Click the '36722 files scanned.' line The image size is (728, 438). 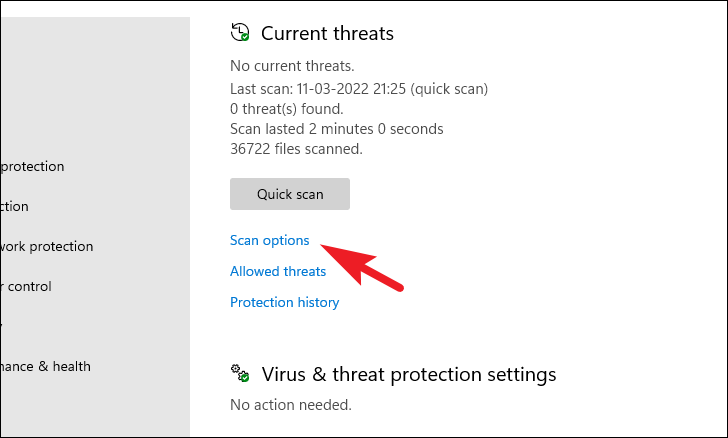pyautogui.click(x=296, y=149)
